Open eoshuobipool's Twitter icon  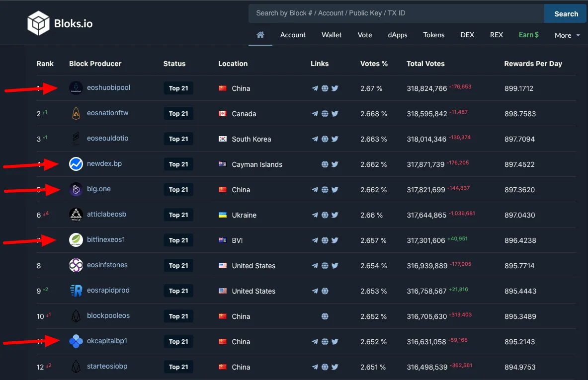335,88
